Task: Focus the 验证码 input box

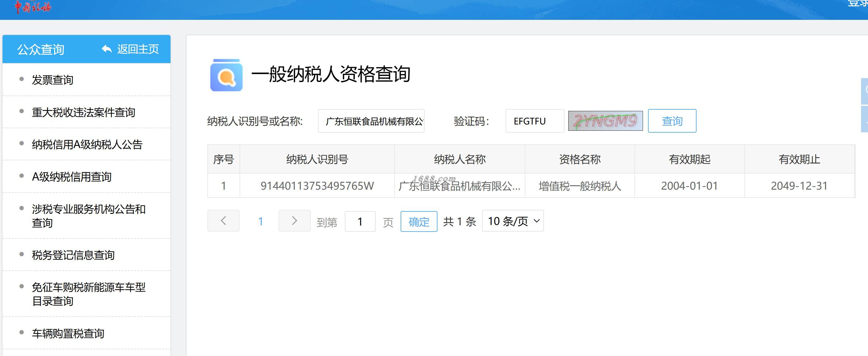Action: pyautogui.click(x=535, y=121)
